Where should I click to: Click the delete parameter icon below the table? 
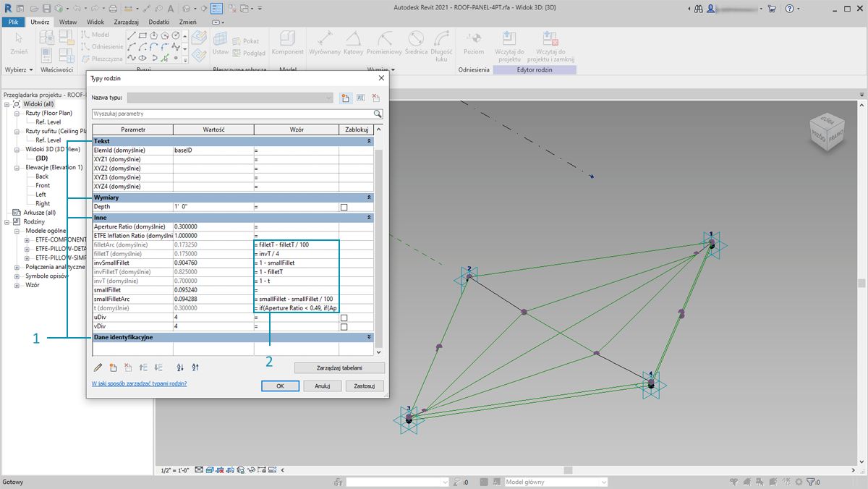(x=128, y=367)
